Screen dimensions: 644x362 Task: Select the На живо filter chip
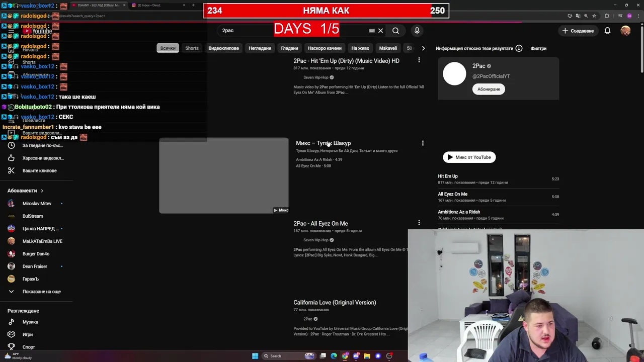(x=360, y=48)
